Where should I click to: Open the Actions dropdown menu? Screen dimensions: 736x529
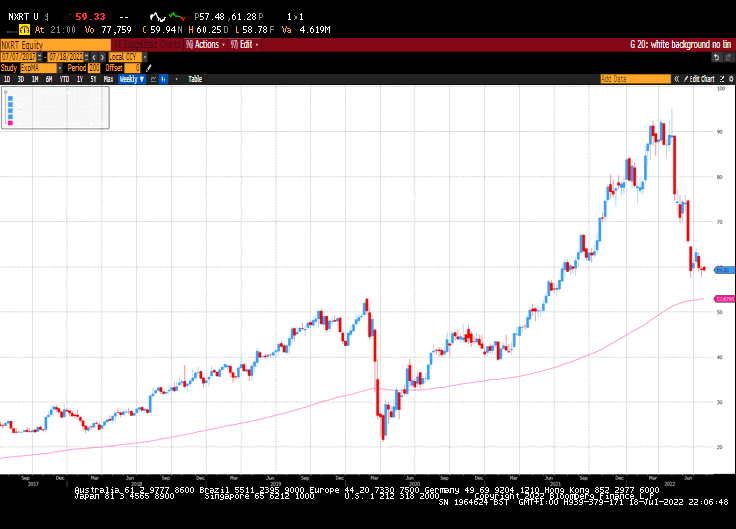206,45
